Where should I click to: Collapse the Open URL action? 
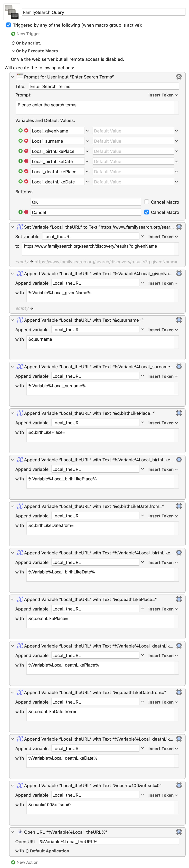[x=12, y=832]
